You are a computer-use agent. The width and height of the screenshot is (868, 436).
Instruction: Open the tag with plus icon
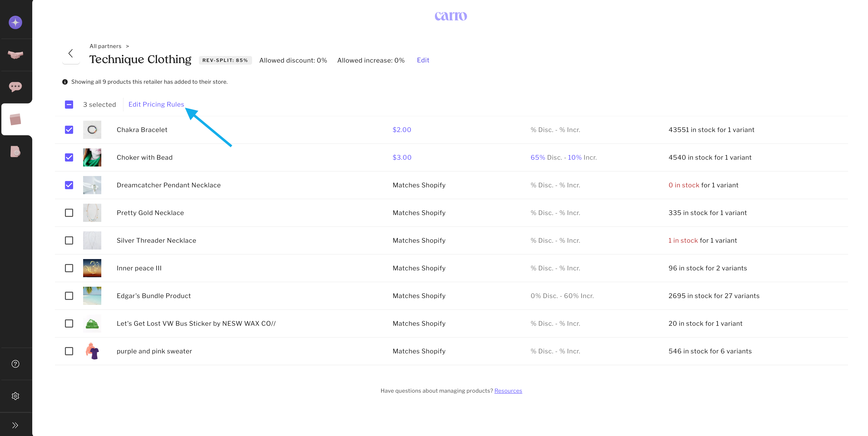tap(15, 152)
